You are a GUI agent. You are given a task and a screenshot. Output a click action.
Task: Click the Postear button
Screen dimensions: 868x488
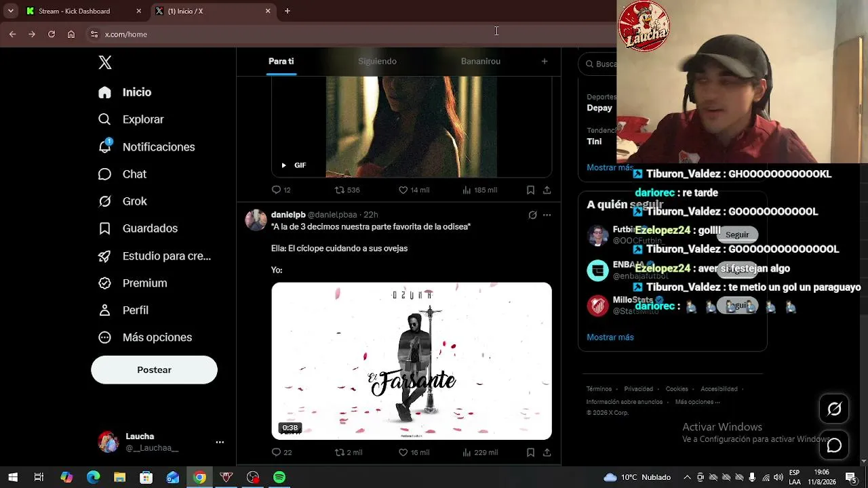pyautogui.click(x=154, y=369)
